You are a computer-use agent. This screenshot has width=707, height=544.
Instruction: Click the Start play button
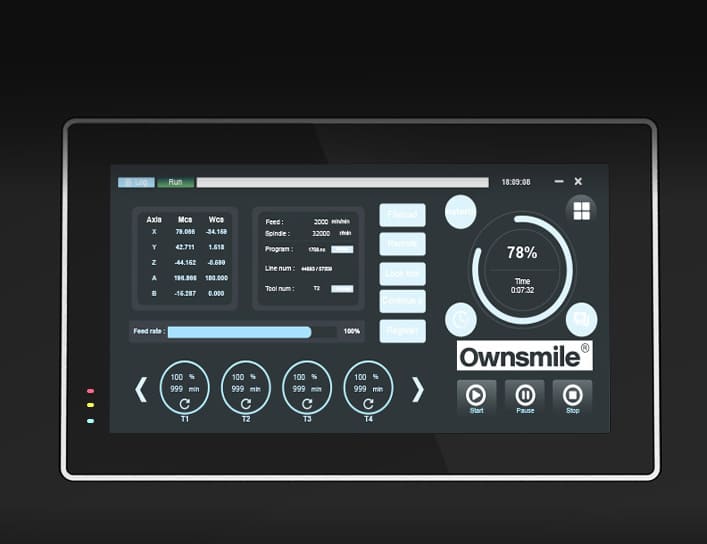(x=476, y=397)
